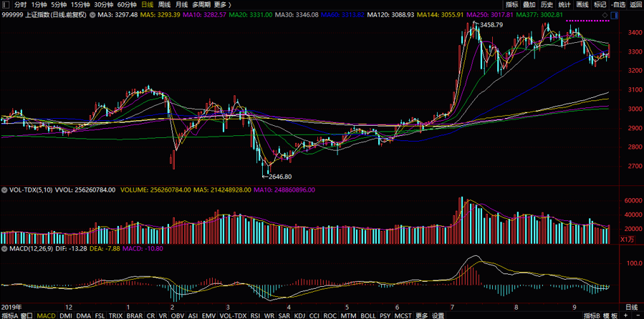The image size is (644, 319).
Task: Open dropdown arrow beside 上证指数 title
Action: [92, 14]
